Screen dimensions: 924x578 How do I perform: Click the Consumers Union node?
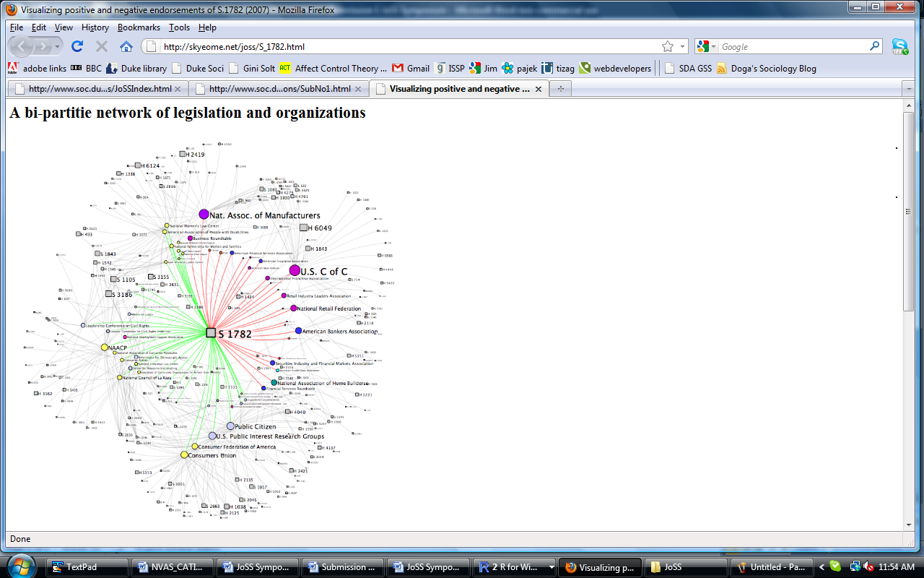pyautogui.click(x=184, y=455)
